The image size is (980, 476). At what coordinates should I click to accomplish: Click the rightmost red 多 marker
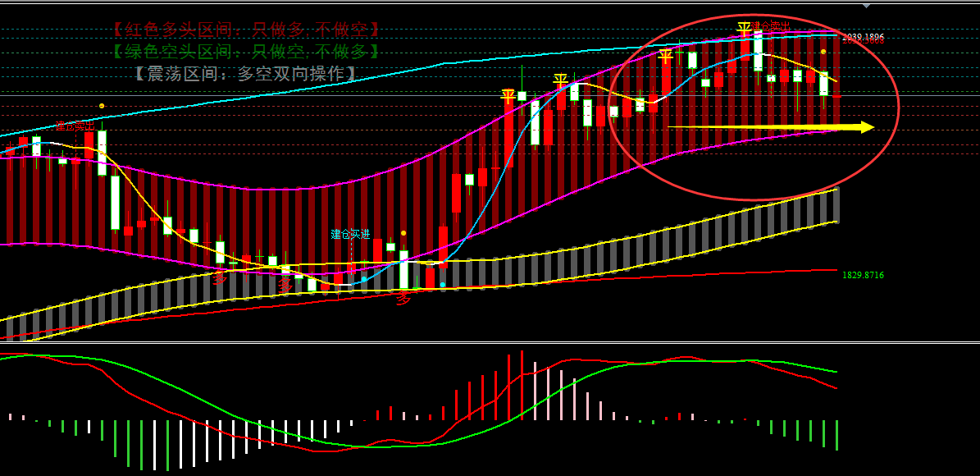coord(403,300)
